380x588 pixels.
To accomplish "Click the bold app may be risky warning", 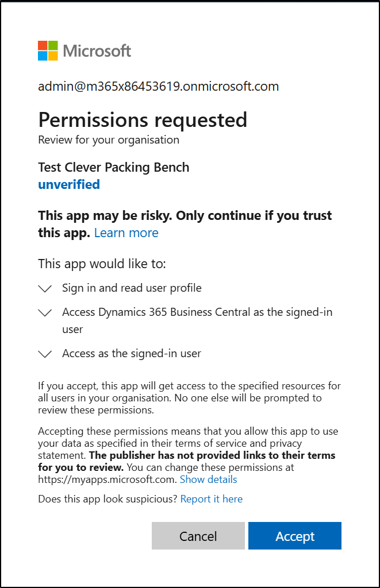I will tap(185, 224).
